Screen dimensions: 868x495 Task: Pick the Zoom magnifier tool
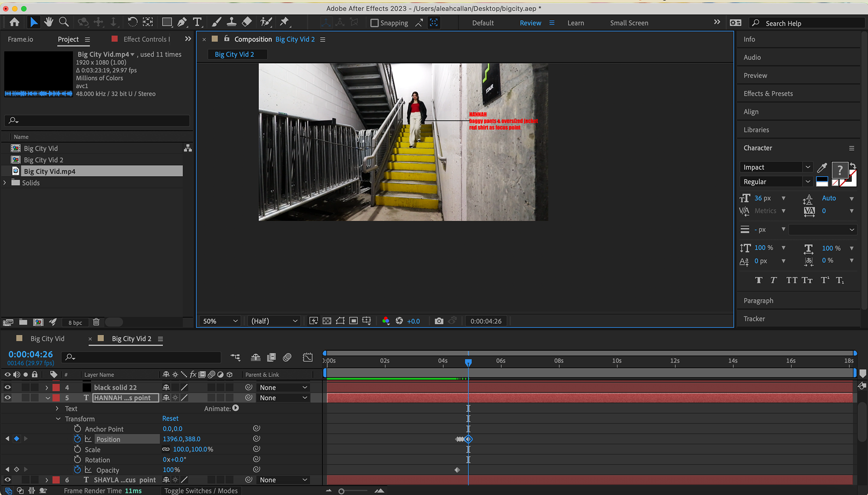(64, 22)
